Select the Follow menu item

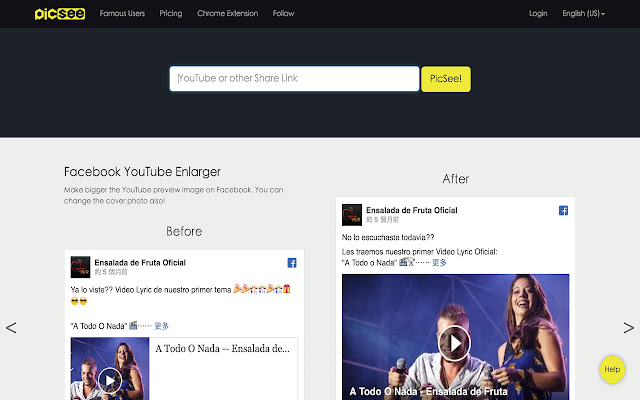283,13
